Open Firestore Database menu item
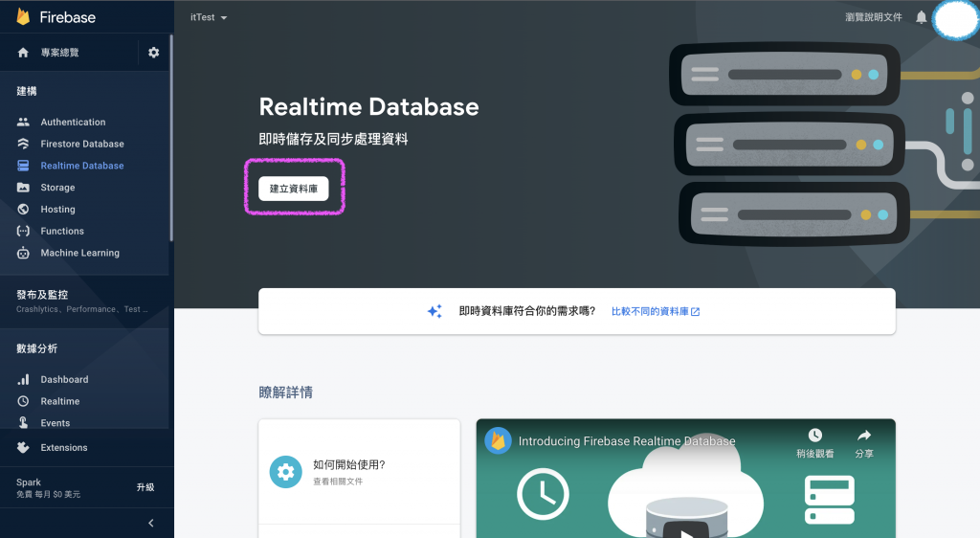The image size is (980, 538). point(84,144)
